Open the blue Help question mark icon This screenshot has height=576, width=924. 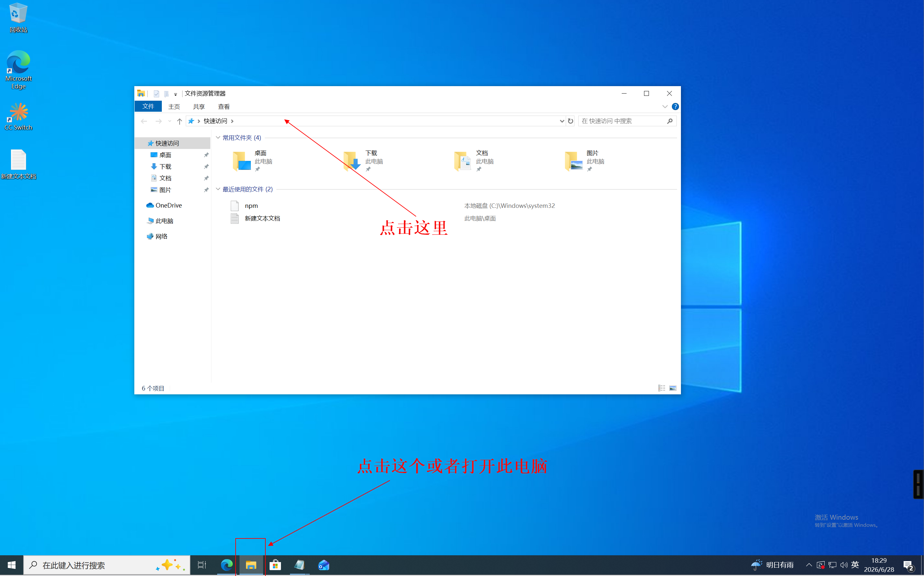pyautogui.click(x=675, y=107)
